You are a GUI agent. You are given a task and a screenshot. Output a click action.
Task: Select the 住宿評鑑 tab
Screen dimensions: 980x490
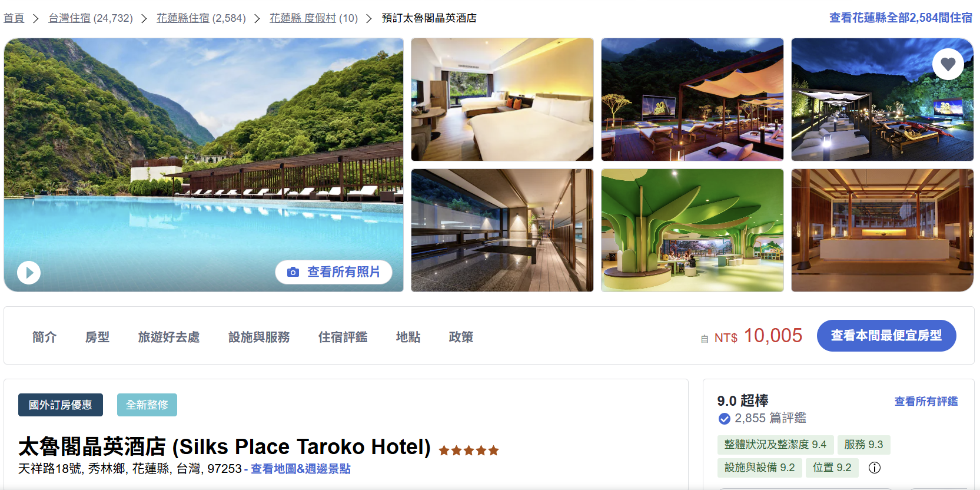[343, 337]
